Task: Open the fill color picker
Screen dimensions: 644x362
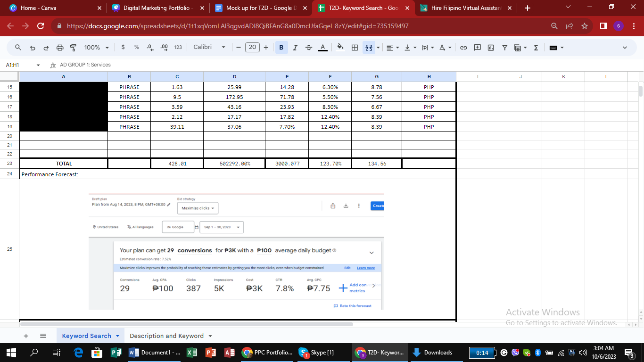Action: click(x=340, y=48)
